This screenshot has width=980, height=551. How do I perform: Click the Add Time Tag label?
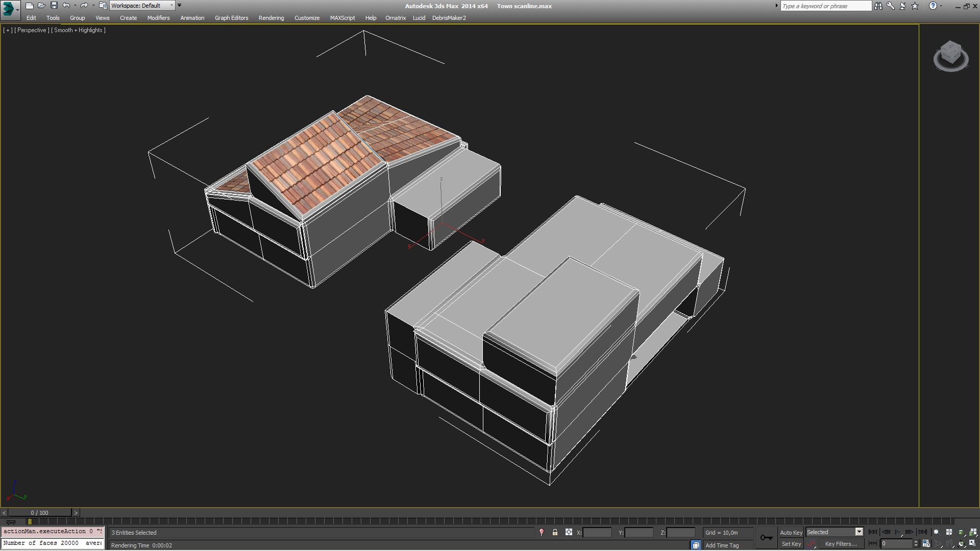722,545
